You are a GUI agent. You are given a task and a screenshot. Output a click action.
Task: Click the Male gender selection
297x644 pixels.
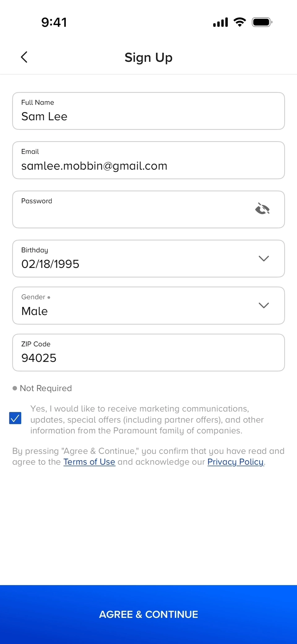35,311
